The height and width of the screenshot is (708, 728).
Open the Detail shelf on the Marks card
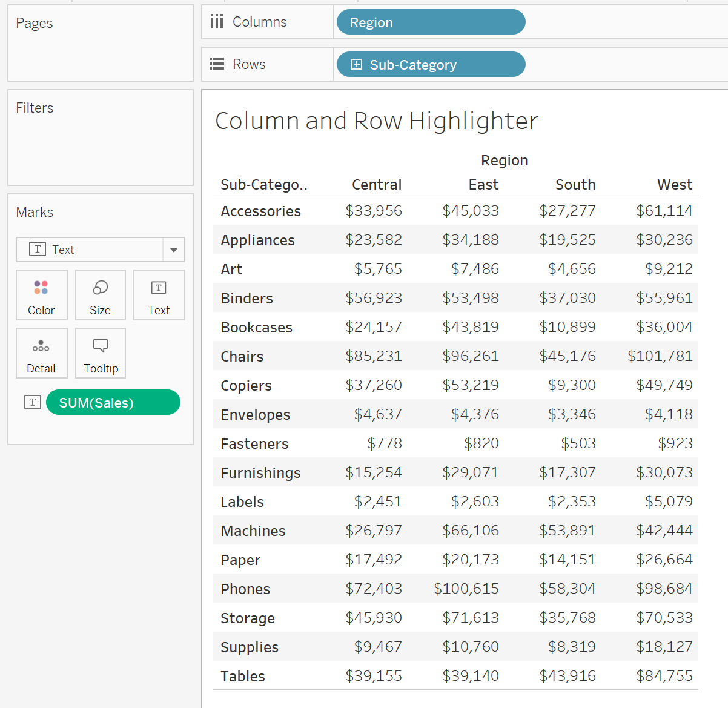[41, 353]
